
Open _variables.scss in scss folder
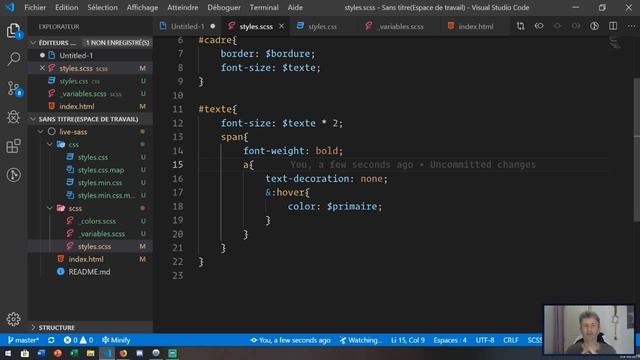tap(101, 233)
